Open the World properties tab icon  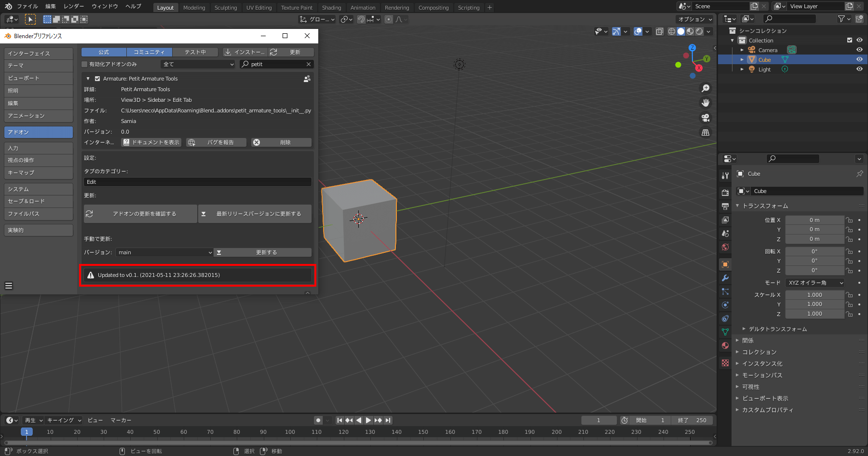[725, 247]
